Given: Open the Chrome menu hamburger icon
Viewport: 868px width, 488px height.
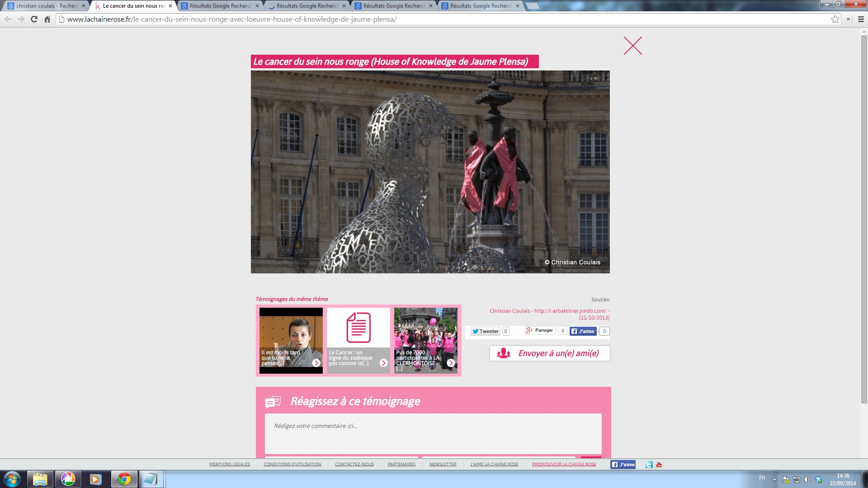Looking at the screenshot, I should click(x=861, y=19).
